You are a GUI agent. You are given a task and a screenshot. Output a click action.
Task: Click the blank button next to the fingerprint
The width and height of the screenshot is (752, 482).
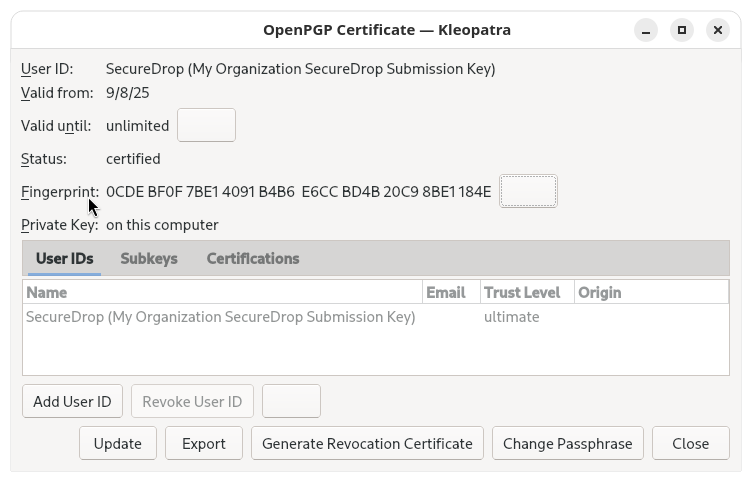coord(528,191)
